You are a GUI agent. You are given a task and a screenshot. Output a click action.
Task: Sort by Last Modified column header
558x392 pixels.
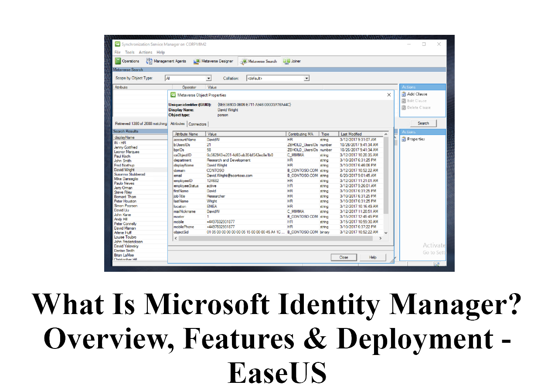[351, 134]
